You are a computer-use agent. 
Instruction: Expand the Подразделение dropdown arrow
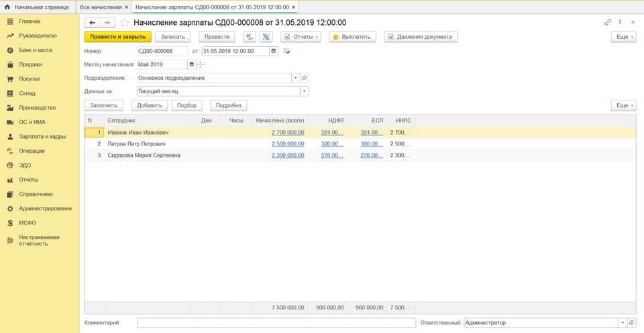(x=295, y=78)
